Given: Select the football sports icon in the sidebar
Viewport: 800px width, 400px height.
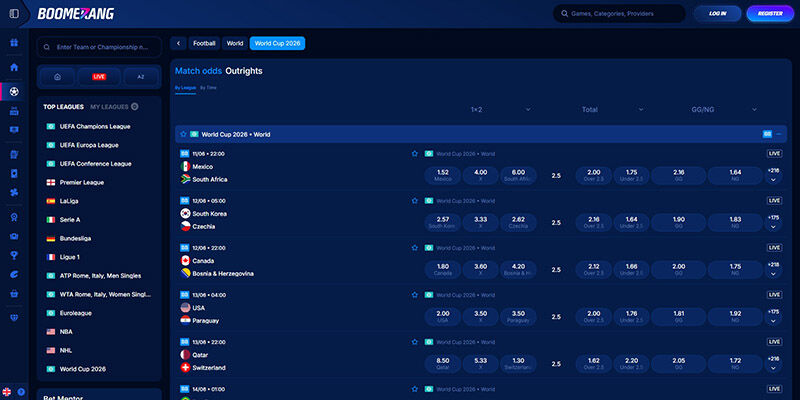Looking at the screenshot, I should 14,92.
